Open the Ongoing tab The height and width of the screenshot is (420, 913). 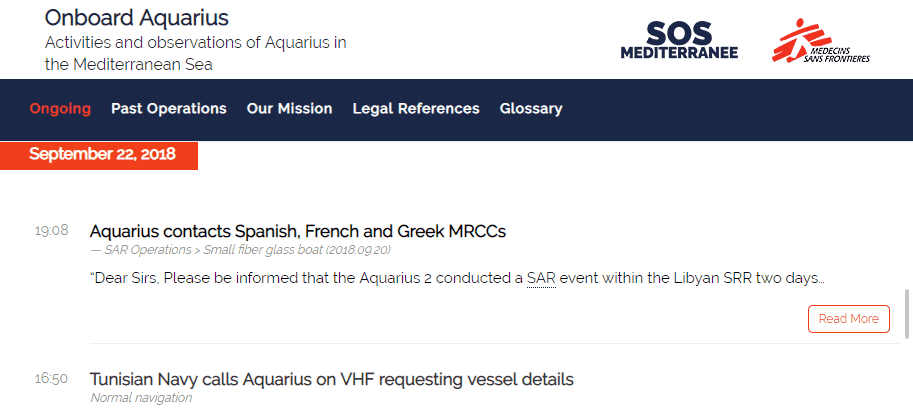[61, 109]
